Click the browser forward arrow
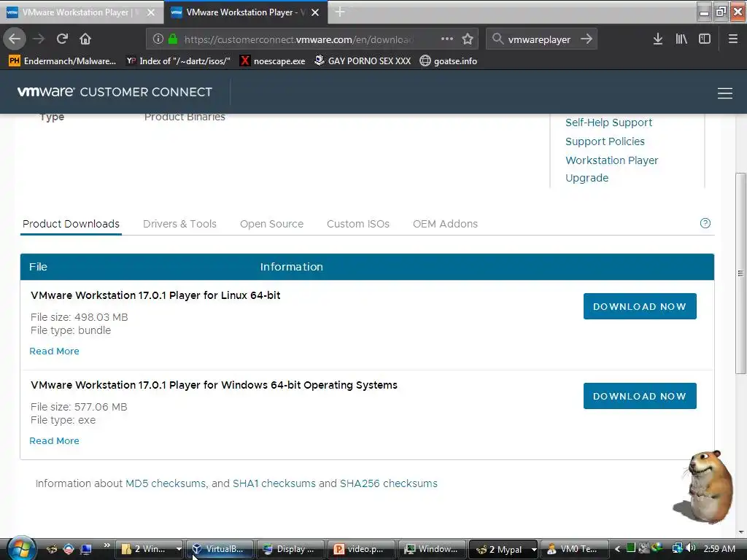 click(x=39, y=39)
